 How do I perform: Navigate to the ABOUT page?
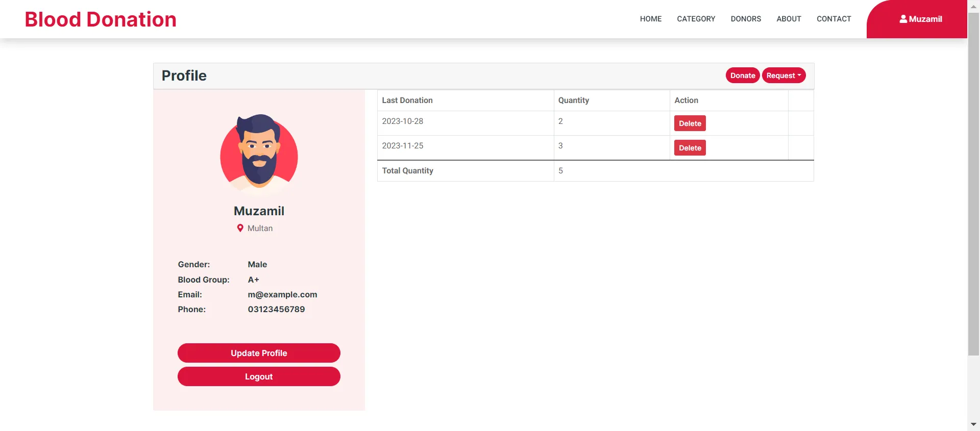(x=789, y=19)
